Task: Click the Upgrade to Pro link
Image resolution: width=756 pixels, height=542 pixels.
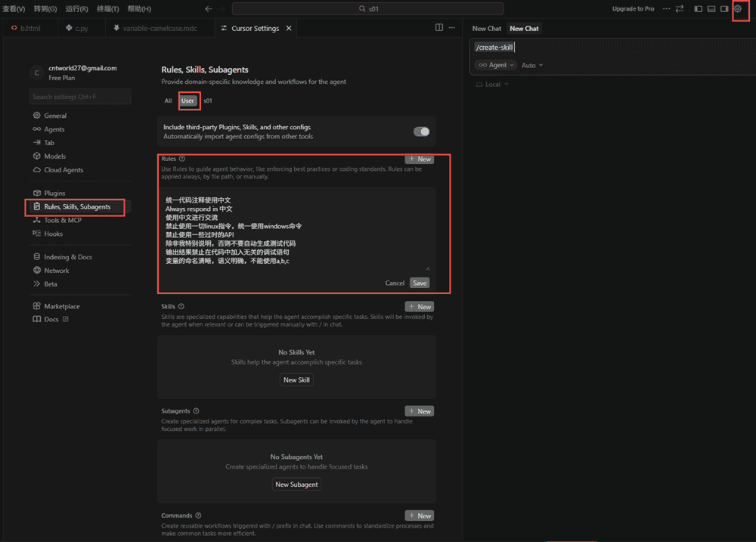Action: 633,9
